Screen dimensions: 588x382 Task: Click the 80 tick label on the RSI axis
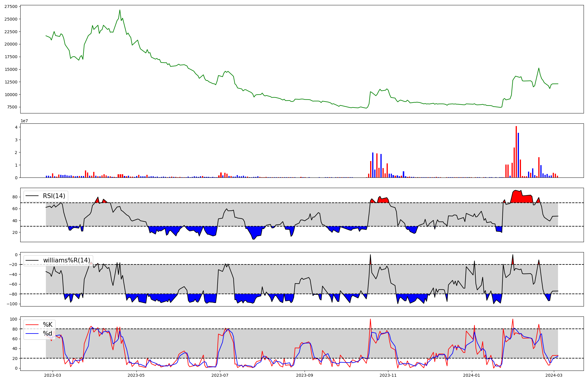(x=15, y=197)
